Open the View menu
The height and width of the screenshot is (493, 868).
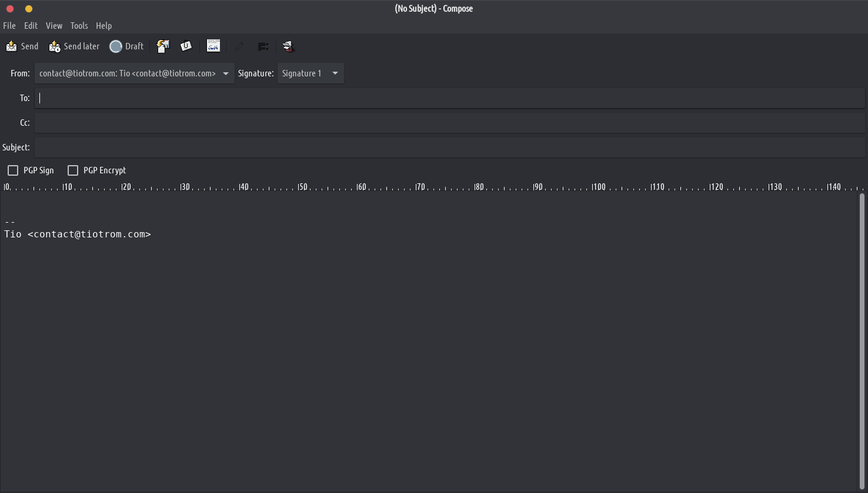pyautogui.click(x=54, y=26)
